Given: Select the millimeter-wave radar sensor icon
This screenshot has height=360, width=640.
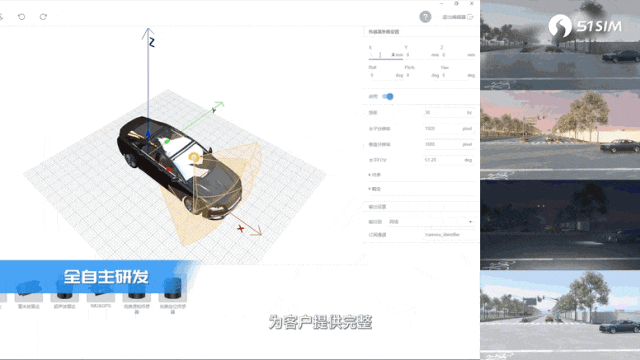Looking at the screenshot, I should 29,291.
